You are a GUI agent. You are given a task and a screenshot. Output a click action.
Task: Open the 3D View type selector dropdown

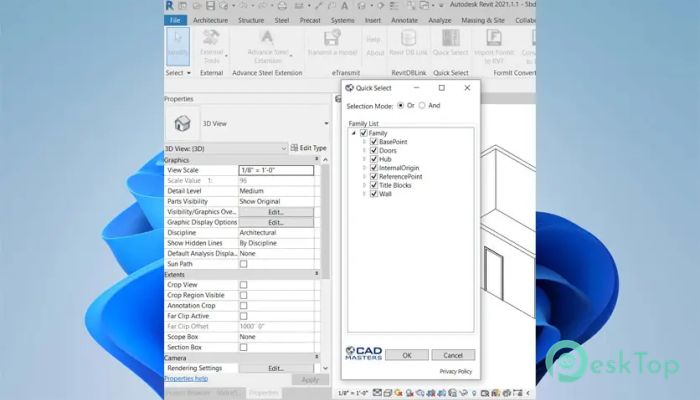(x=326, y=124)
